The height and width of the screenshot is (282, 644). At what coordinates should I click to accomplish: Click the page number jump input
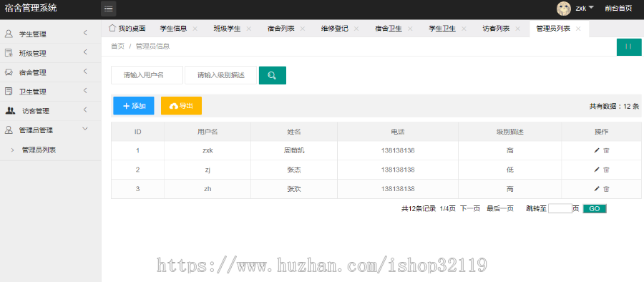pos(560,209)
